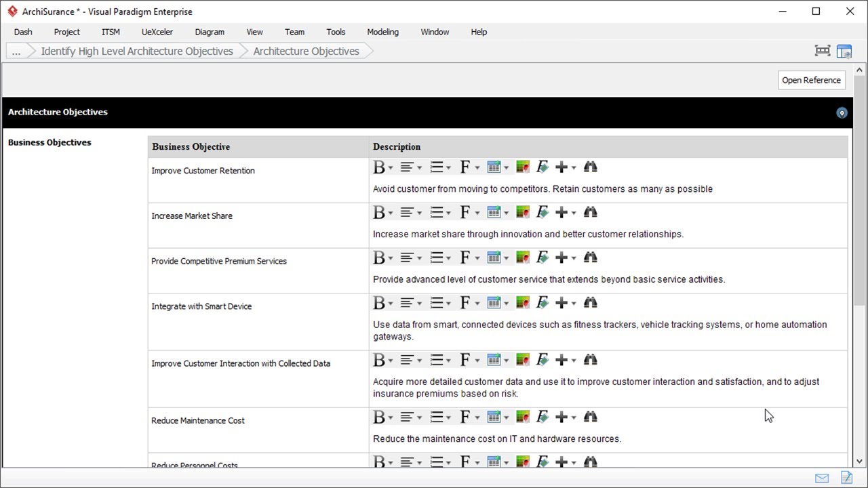Click the envelope message icon in status bar
Image resolution: width=868 pixels, height=488 pixels.
(x=822, y=478)
